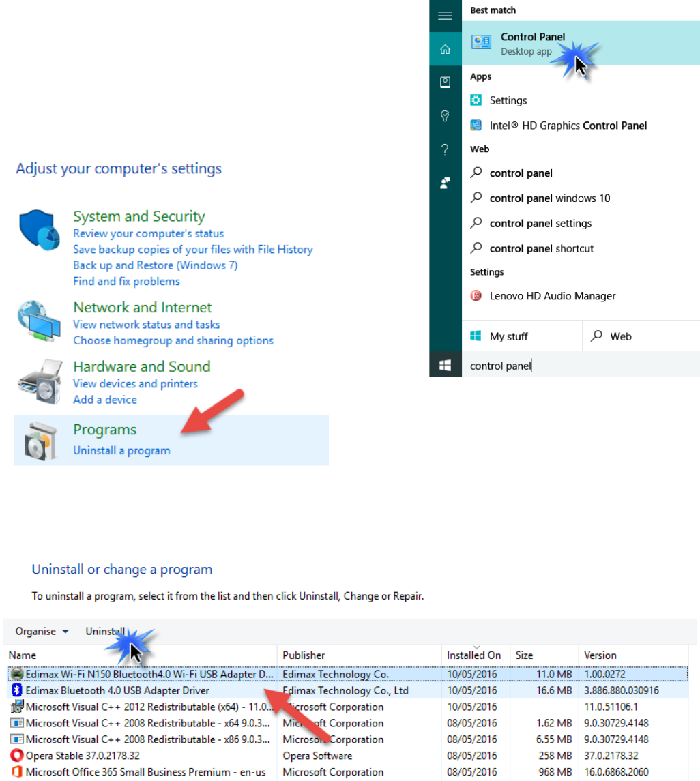700x781 pixels.
Task: Open the question mark Help icon
Action: pyautogui.click(x=445, y=149)
